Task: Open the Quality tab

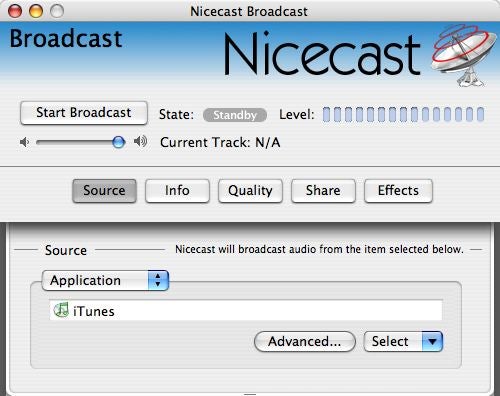Action: click(250, 191)
